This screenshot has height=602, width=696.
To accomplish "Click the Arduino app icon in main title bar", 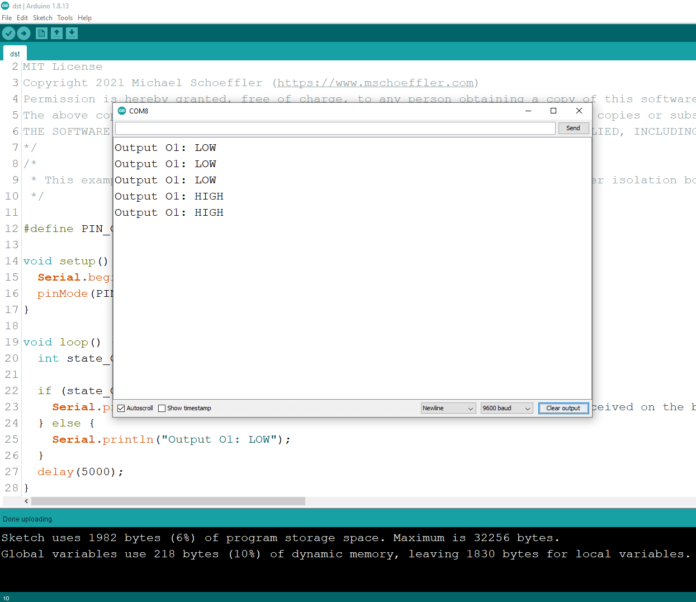I will pos(5,6).
